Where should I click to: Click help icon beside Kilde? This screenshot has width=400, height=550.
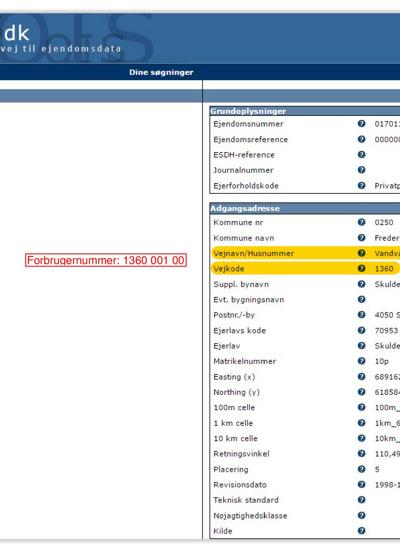361,531
